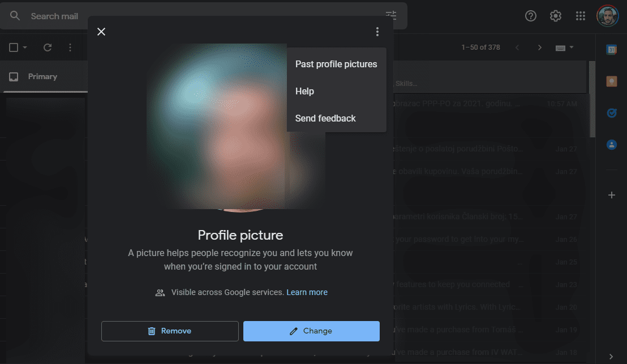This screenshot has width=627, height=364.
Task: Click the 1–50 of 378 counter
Action: (480, 47)
